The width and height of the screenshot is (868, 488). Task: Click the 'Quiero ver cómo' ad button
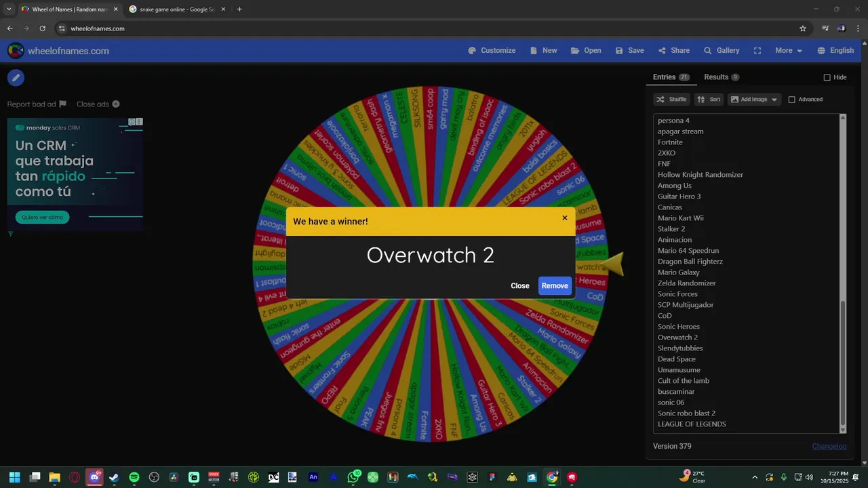click(x=42, y=218)
